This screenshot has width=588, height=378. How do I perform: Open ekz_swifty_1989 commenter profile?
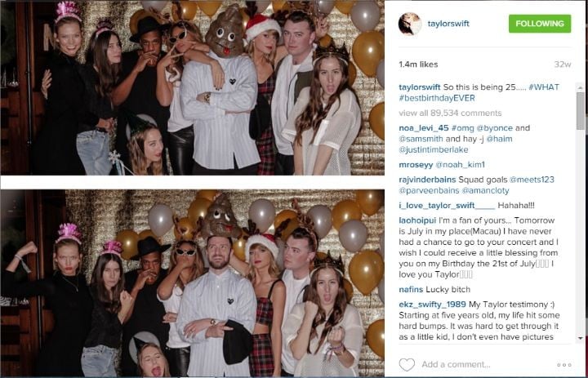tap(432, 305)
